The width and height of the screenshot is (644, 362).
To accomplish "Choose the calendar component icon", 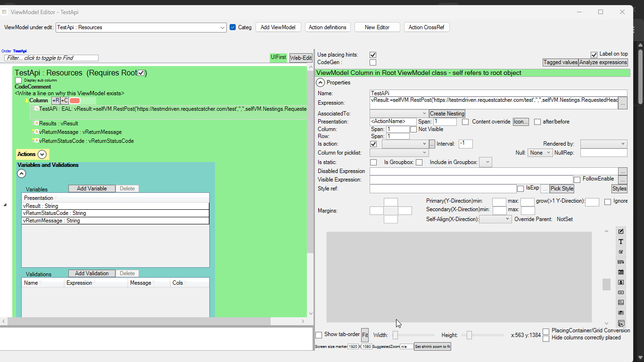I will [x=621, y=272].
